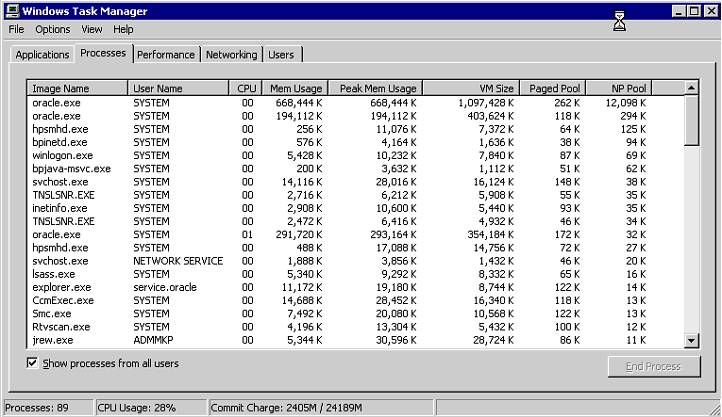Sort by Mem Usage column header
Image resolution: width=722 pixels, height=417 pixels.
click(x=295, y=88)
